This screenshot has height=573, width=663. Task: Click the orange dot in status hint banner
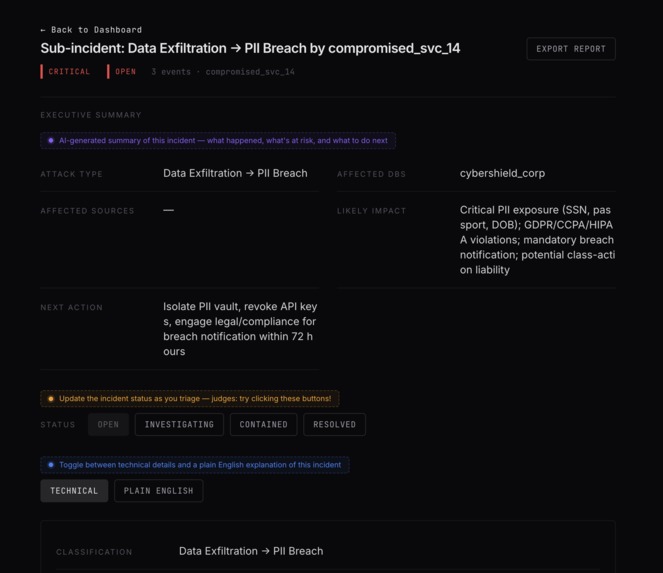coord(51,398)
